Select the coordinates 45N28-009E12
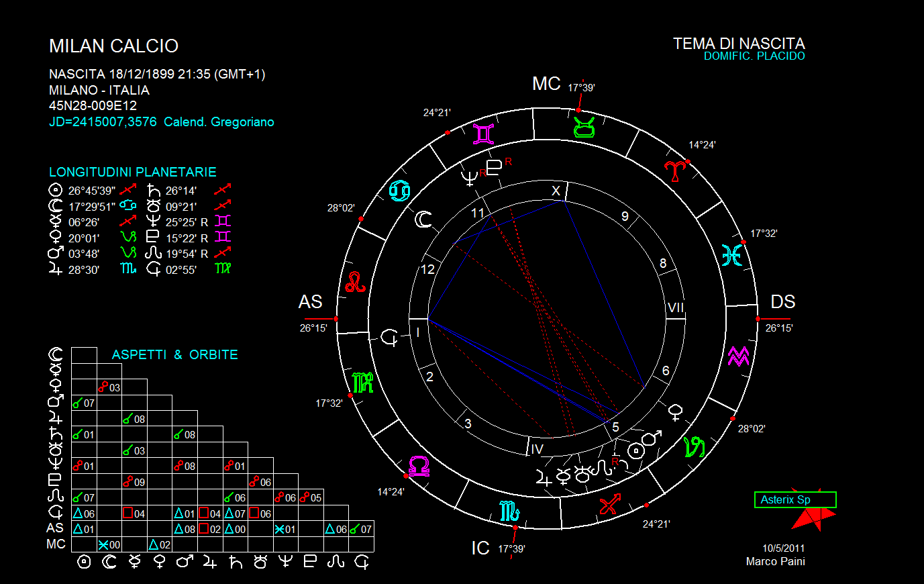Image resolution: width=924 pixels, height=584 pixels. point(93,105)
